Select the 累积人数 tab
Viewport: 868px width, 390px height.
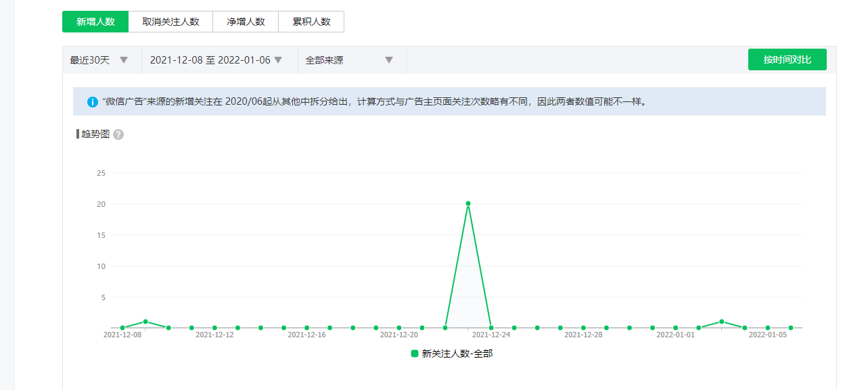pos(311,22)
